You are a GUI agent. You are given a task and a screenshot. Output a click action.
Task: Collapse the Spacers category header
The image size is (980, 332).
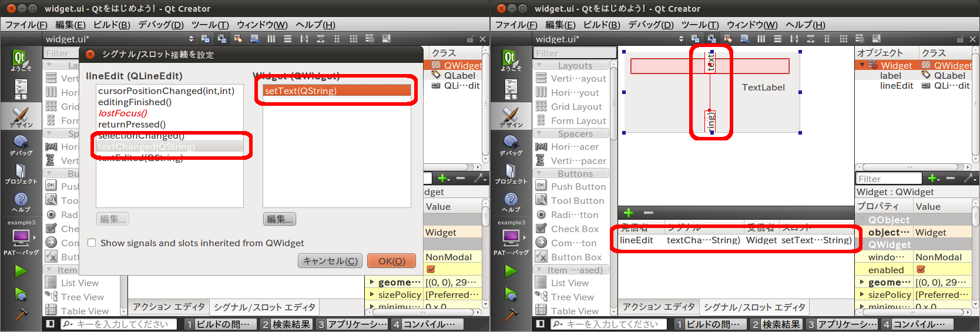pos(574,134)
